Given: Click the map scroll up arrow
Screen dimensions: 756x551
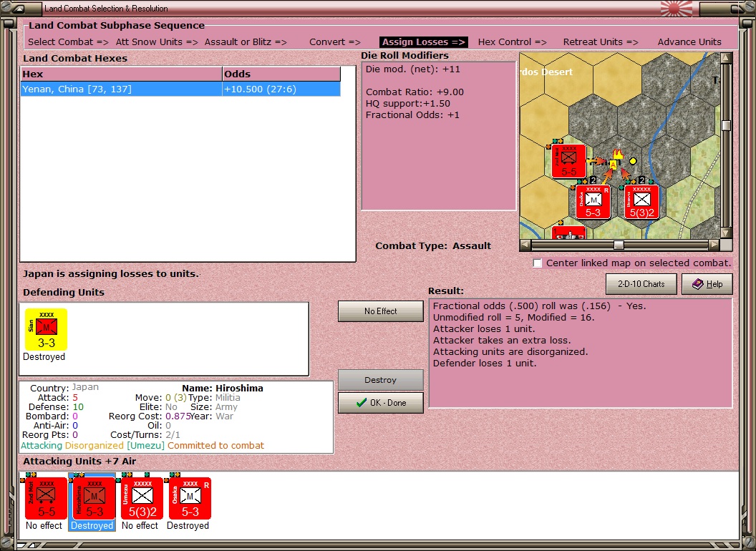Looking at the screenshot, I should click(x=726, y=58).
